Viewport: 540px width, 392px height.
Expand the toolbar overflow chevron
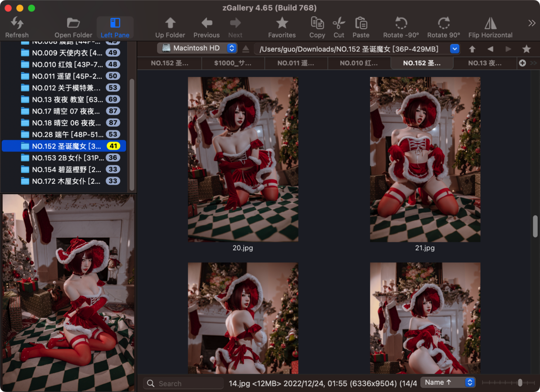pyautogui.click(x=531, y=23)
